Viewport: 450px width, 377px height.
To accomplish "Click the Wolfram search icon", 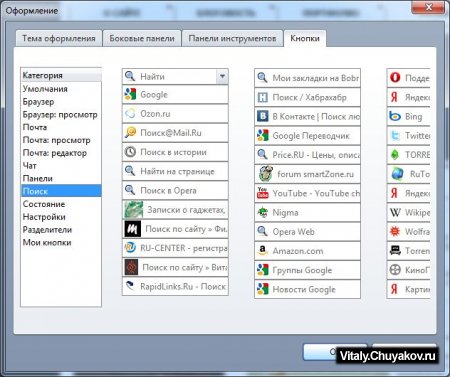I will [395, 231].
